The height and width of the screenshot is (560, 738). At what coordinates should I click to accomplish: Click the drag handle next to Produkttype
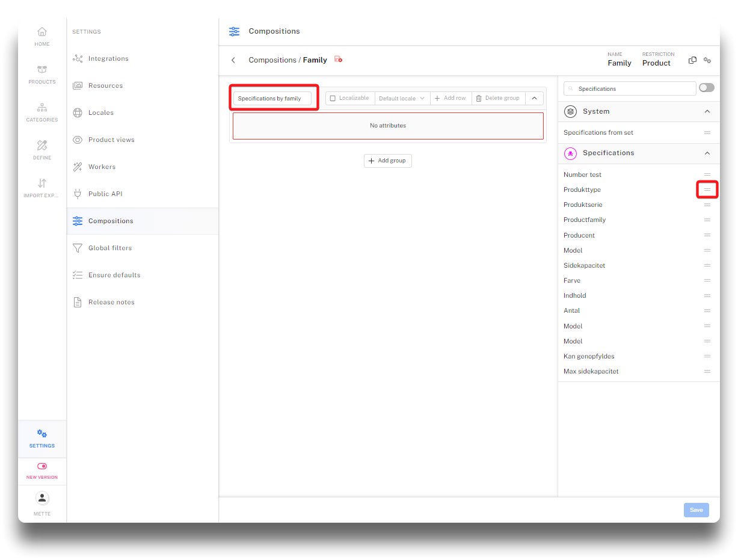click(707, 190)
